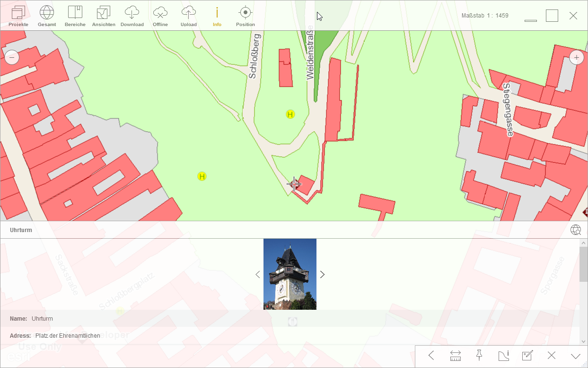The width and height of the screenshot is (588, 368).
Task: Show previous Uhrturm photo
Action: click(258, 275)
